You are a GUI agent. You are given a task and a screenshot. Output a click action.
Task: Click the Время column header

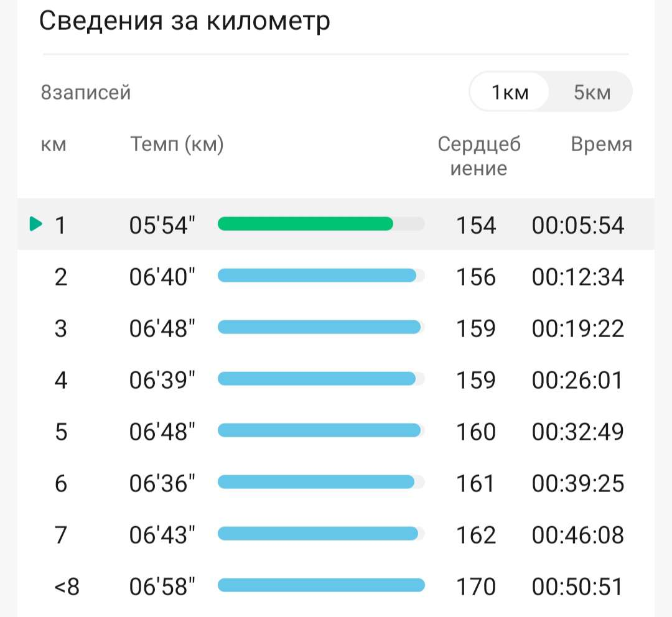(601, 145)
